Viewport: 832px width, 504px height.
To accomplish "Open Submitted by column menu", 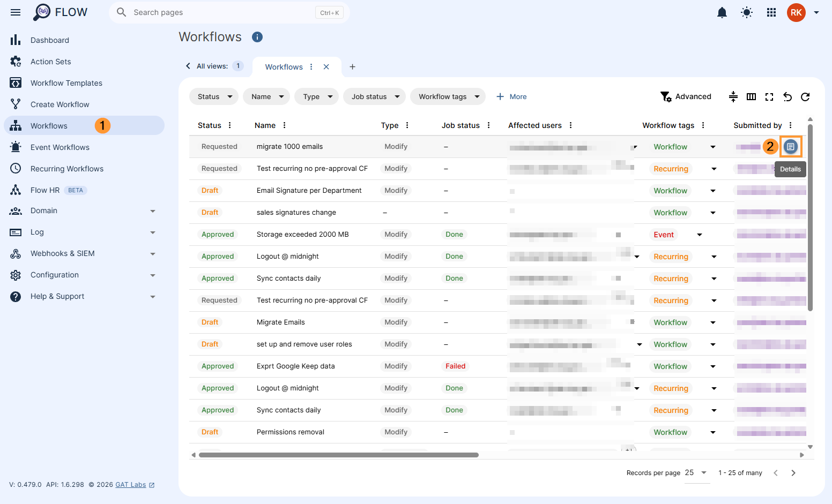I will click(790, 125).
